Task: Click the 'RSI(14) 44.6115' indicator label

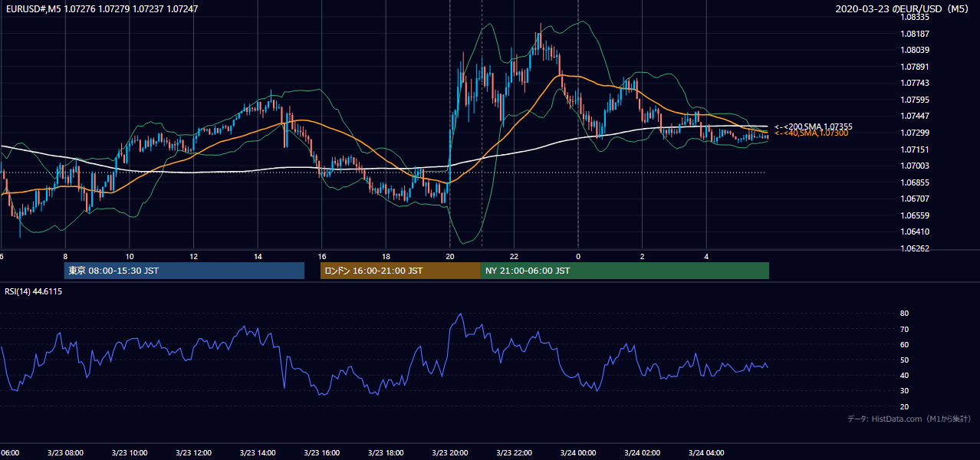Action: pyautogui.click(x=34, y=291)
